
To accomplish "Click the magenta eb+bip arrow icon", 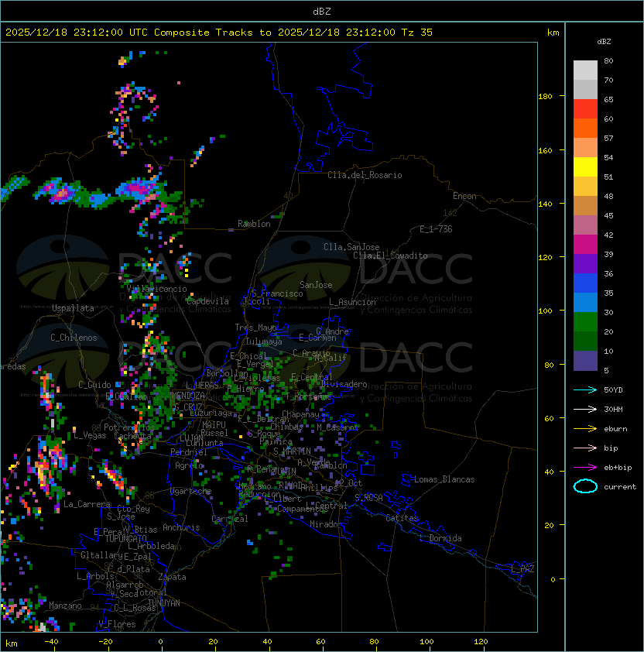I will [585, 468].
